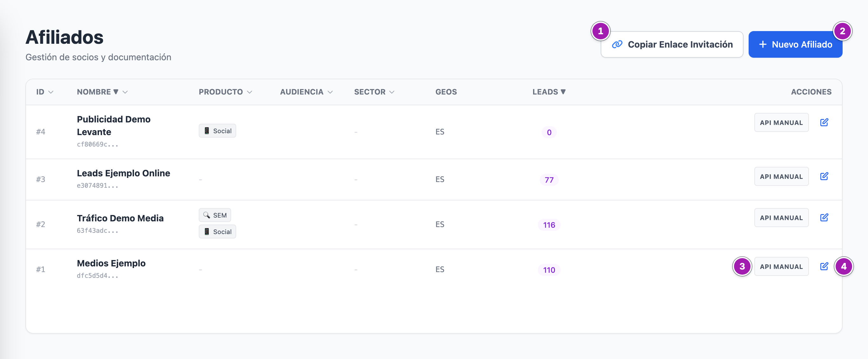Create a Nuevo Afiliado
868x359 pixels.
click(x=795, y=44)
